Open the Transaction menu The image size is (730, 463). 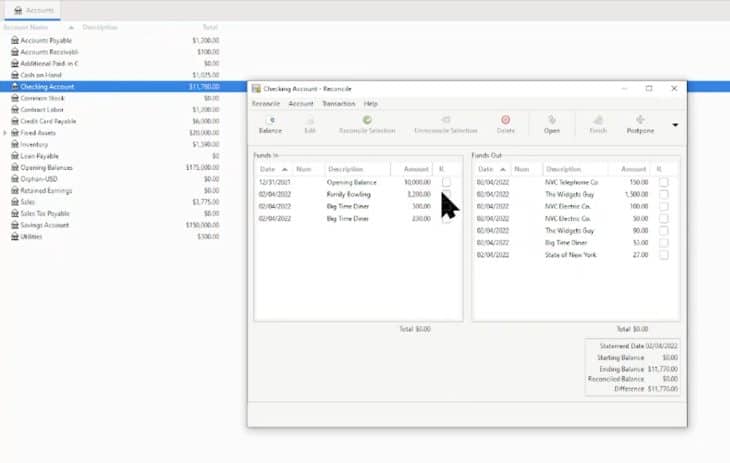[338, 104]
